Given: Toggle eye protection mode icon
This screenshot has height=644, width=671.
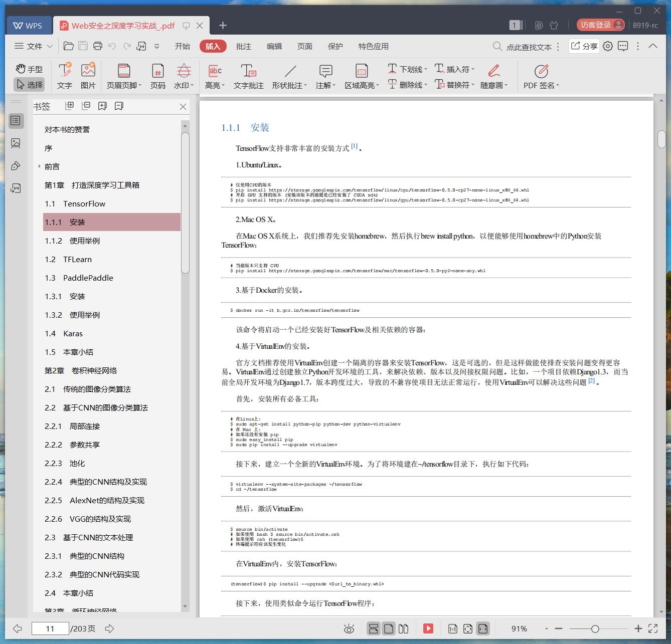Looking at the screenshot, I should [349, 628].
